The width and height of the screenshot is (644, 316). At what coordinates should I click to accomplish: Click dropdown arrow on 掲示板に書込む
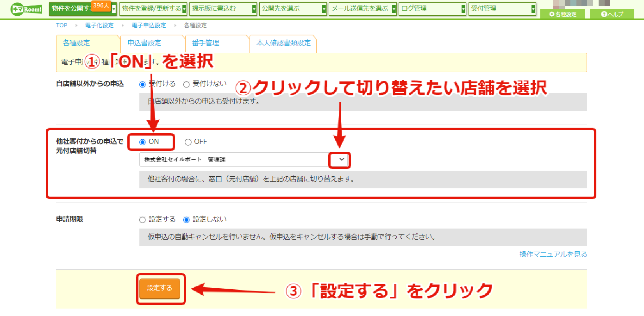click(254, 9)
